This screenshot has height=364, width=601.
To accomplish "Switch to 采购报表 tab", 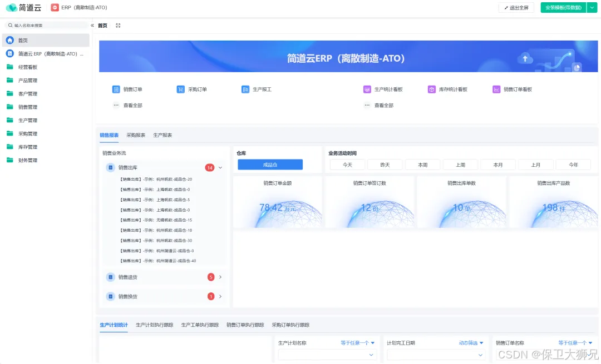I will click(136, 135).
